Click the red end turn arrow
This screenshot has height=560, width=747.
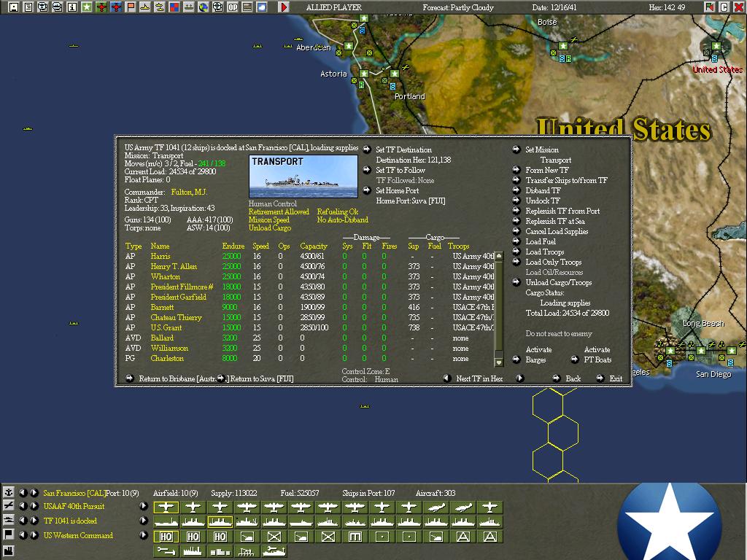[284, 7]
